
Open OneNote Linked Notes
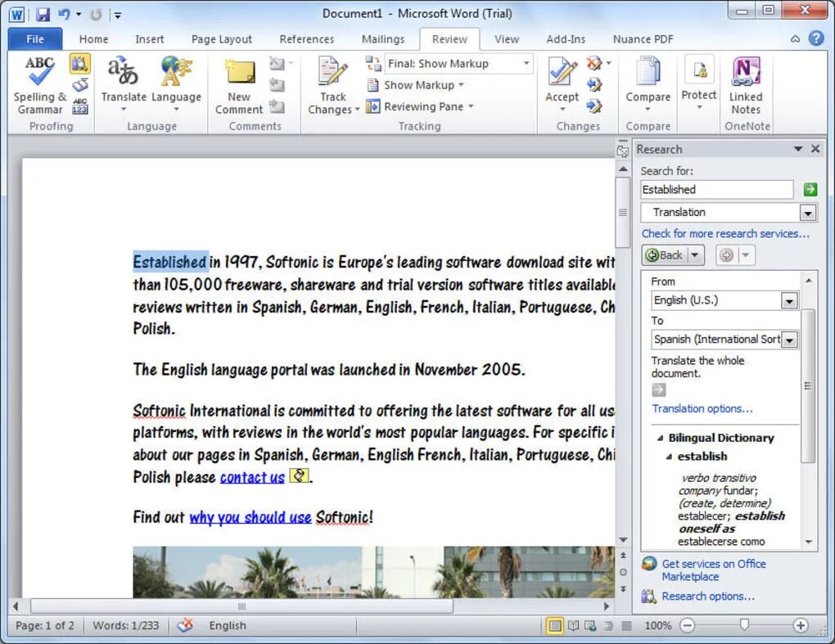(746, 86)
